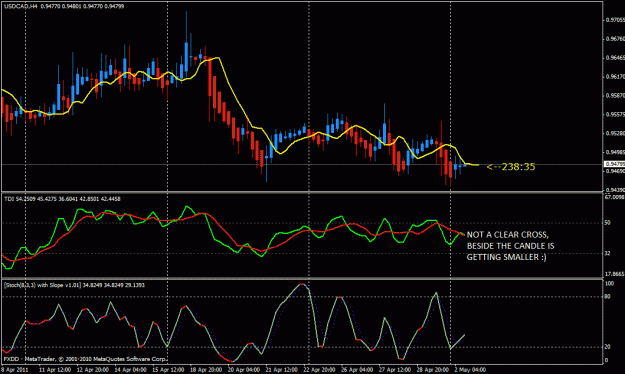The image size is (625, 374).
Task: Click the 14 Apr 04:00 time label
Action: coord(130,370)
